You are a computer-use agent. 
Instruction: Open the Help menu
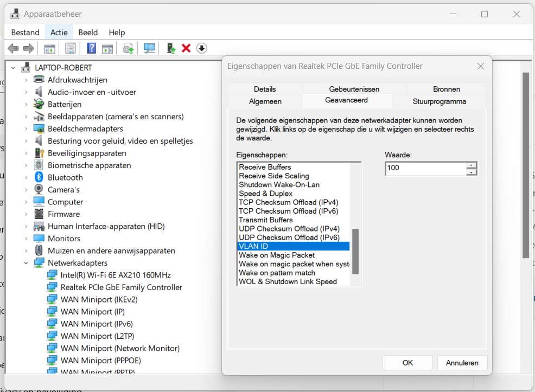117,33
